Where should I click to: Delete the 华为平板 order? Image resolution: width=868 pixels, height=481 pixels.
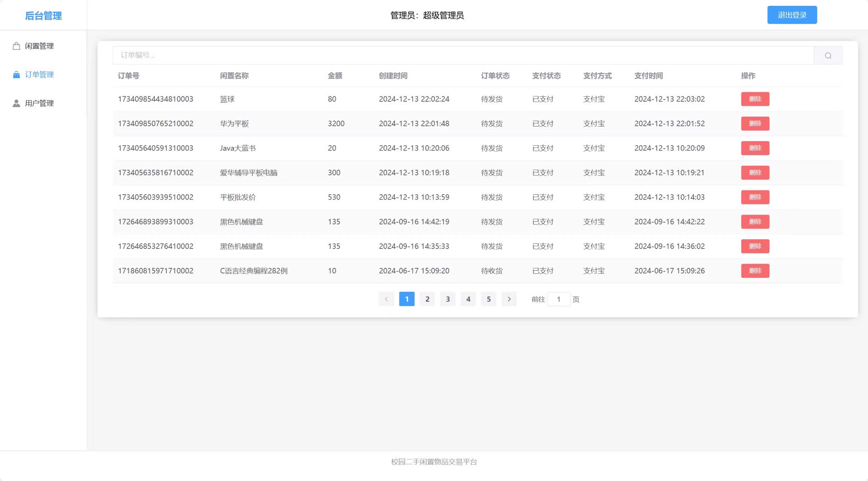(x=755, y=124)
